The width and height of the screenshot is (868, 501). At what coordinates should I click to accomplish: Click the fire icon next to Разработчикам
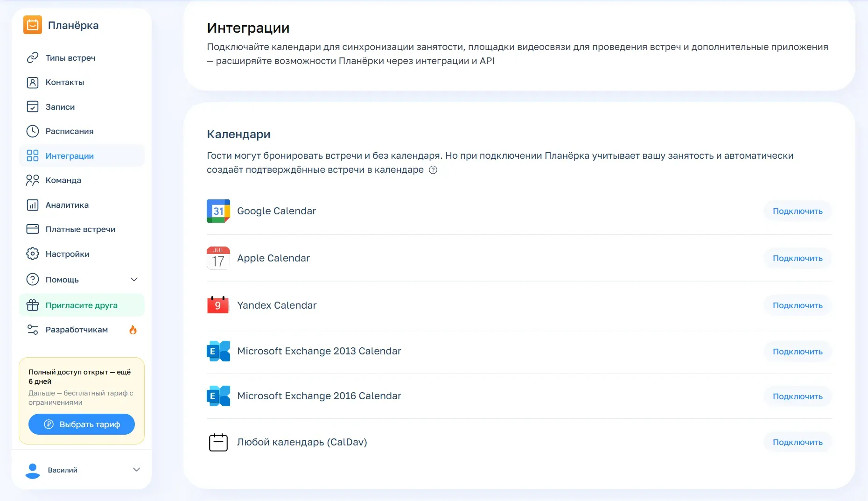tap(133, 330)
